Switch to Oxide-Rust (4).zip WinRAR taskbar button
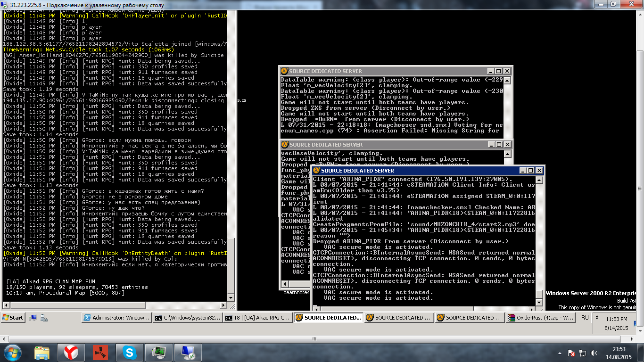 point(540,318)
